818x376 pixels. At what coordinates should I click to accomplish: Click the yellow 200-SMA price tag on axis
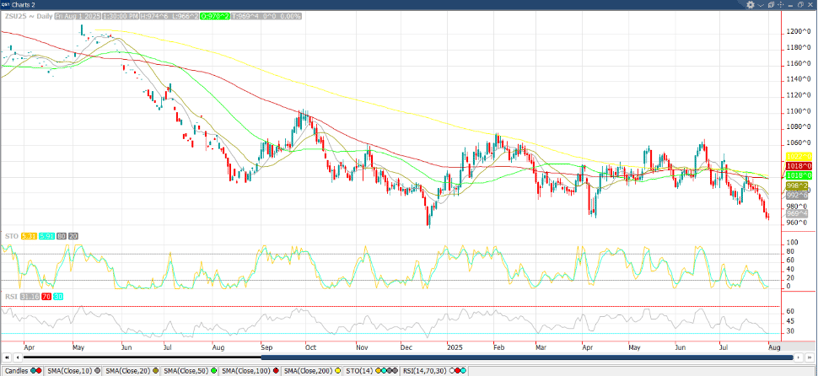(799, 156)
